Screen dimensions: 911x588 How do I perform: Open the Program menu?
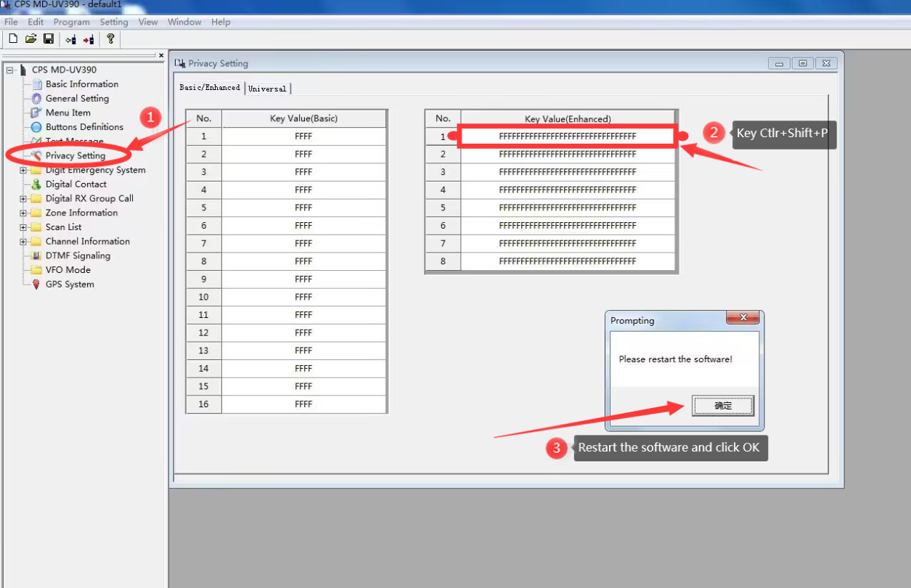[x=71, y=22]
